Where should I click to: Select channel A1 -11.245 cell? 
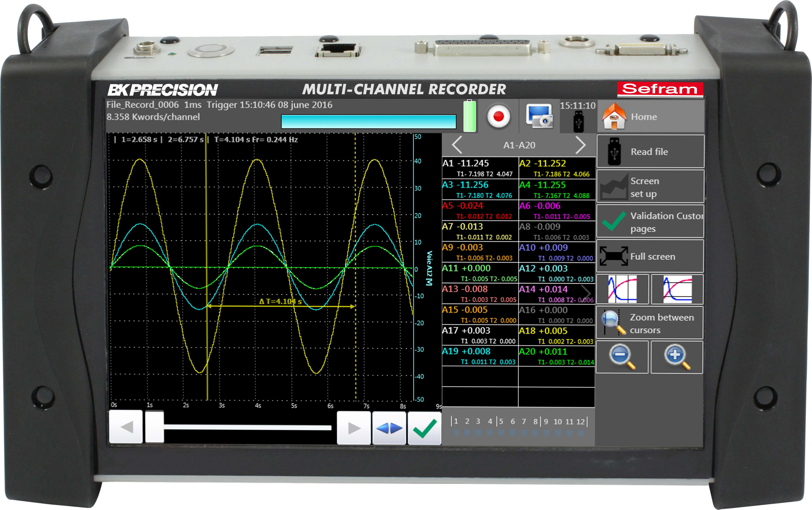[x=480, y=168]
